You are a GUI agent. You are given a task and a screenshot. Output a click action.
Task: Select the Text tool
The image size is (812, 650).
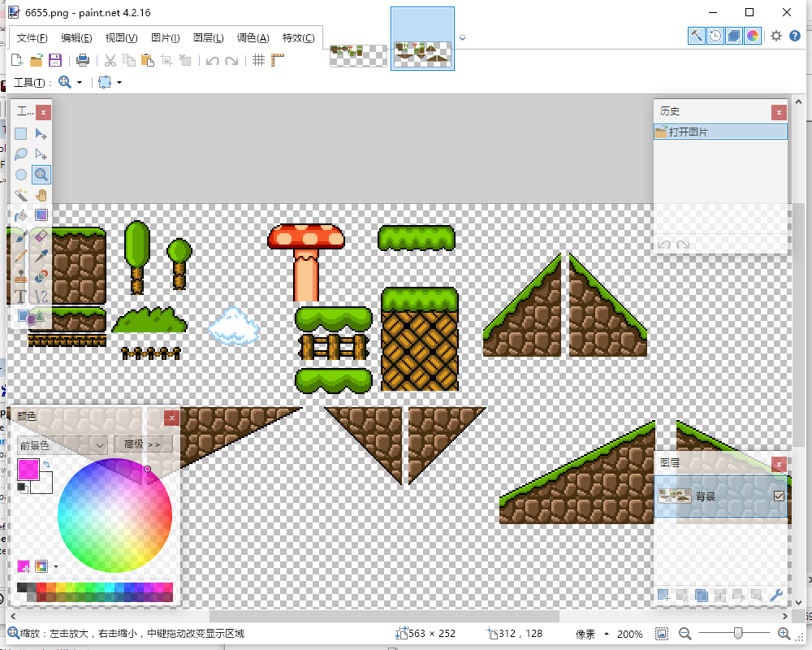[21, 297]
